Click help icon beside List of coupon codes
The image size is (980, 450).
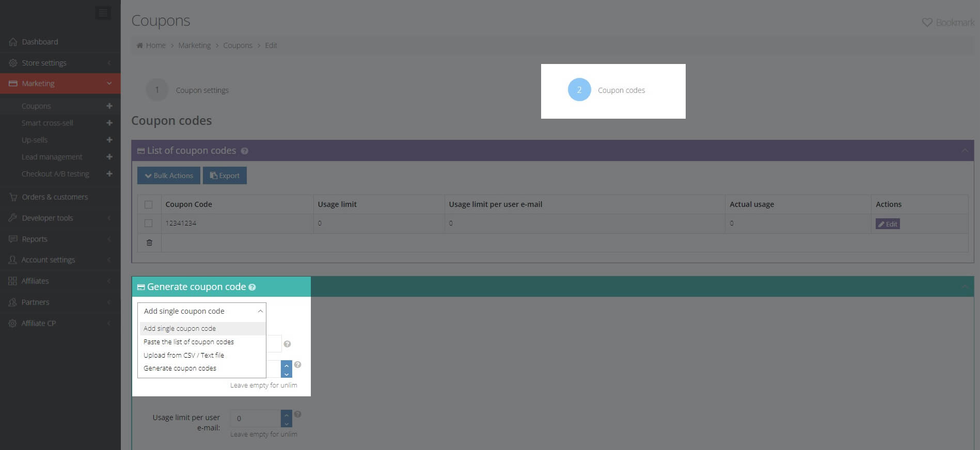[x=245, y=151]
